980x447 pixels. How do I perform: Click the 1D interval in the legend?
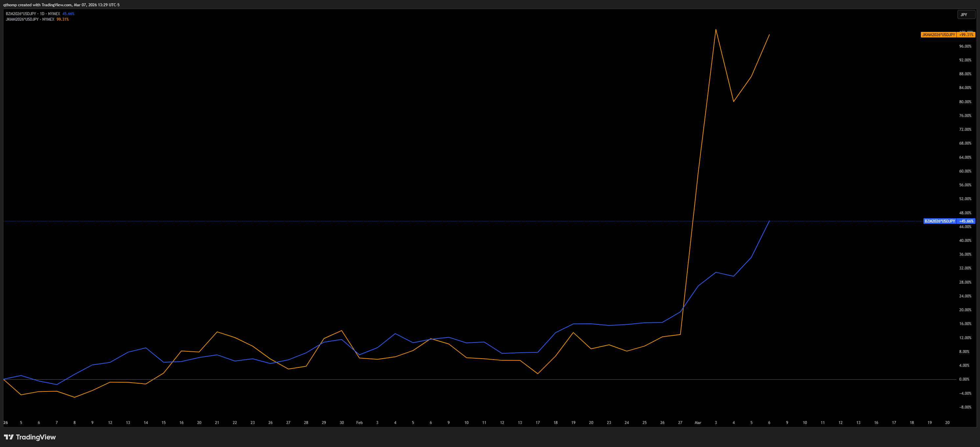(42, 14)
